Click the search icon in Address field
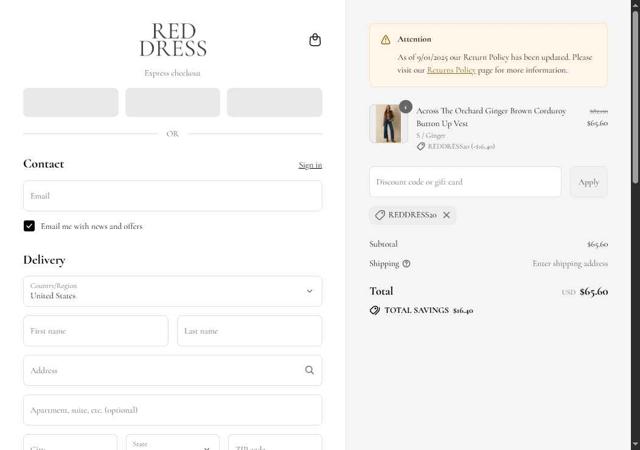 (309, 370)
